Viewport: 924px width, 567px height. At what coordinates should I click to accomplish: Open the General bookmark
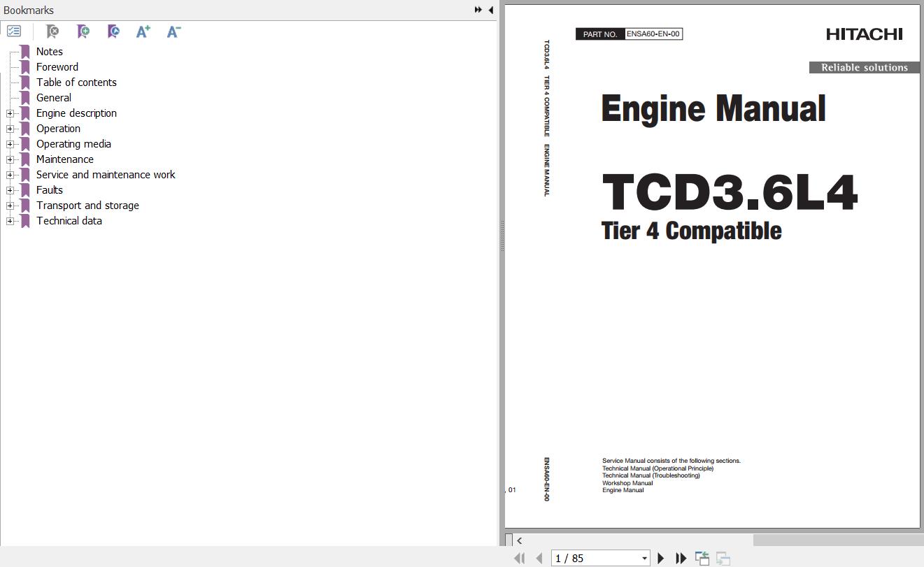[54, 98]
